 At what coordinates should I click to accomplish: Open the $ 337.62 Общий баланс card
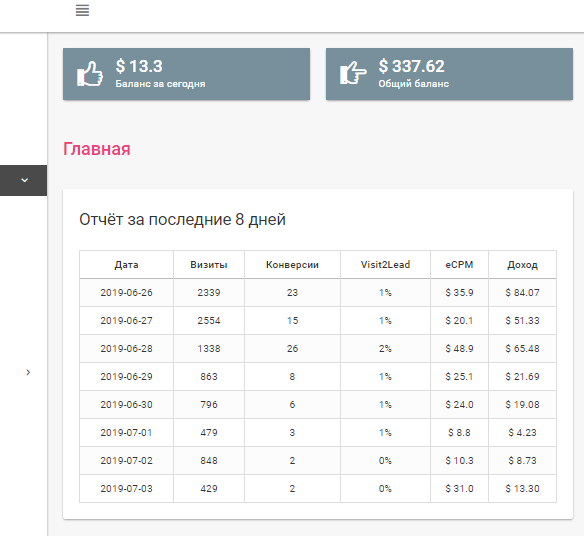pos(449,74)
